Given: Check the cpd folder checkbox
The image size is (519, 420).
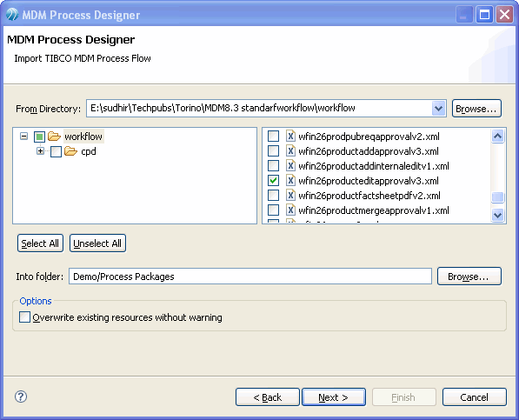Looking at the screenshot, I should 56,151.
